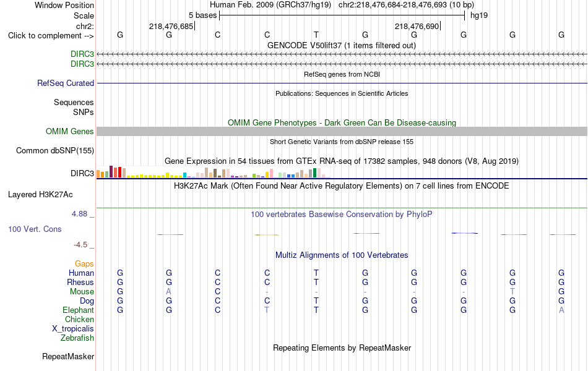Click the RepeatMasker track label

pos(68,356)
